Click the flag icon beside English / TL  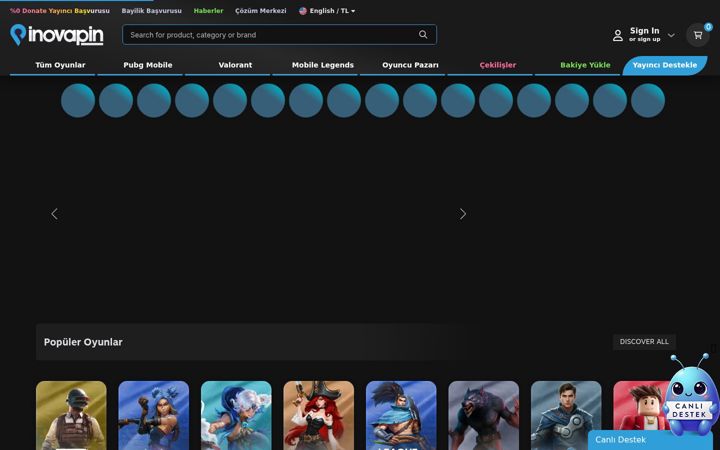(x=303, y=11)
